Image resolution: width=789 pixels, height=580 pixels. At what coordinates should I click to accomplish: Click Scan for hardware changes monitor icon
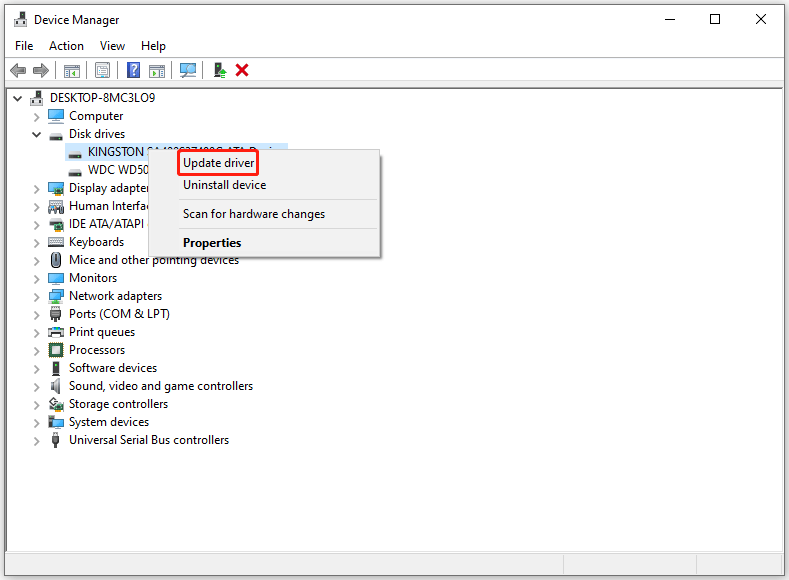coord(188,70)
